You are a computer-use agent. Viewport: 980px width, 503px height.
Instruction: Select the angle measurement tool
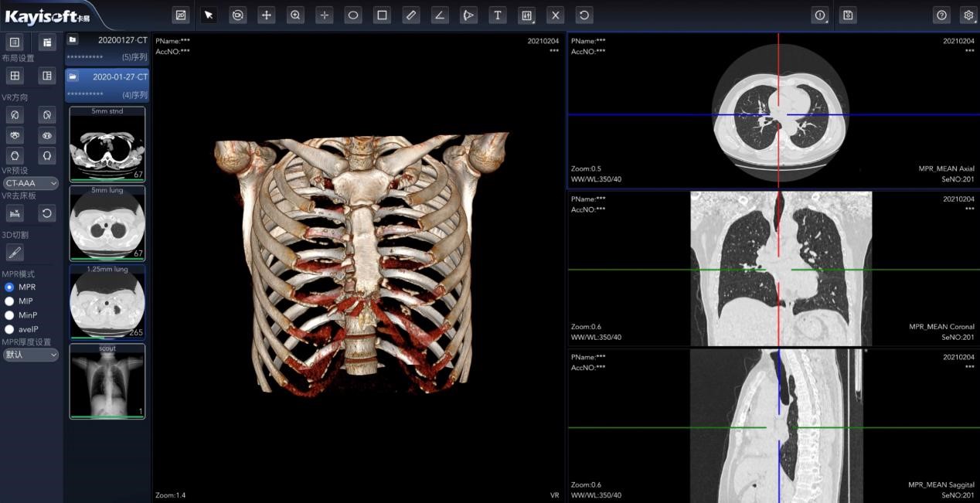[440, 15]
